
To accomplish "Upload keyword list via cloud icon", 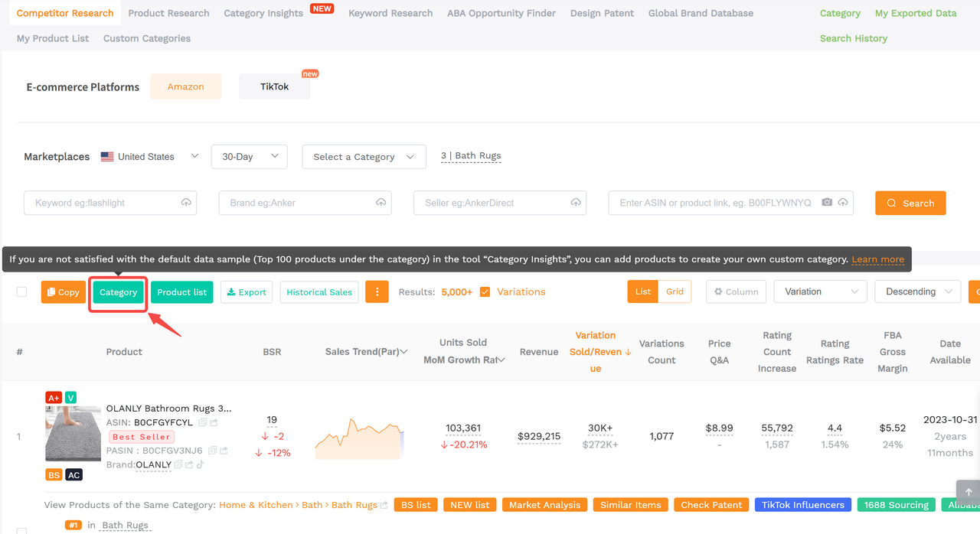I will [186, 203].
